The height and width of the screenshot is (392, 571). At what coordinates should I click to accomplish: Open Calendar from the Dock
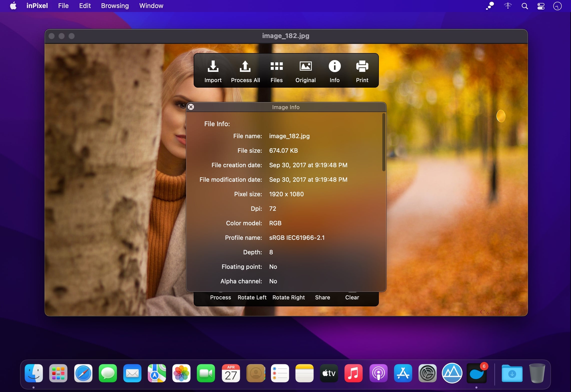click(231, 373)
